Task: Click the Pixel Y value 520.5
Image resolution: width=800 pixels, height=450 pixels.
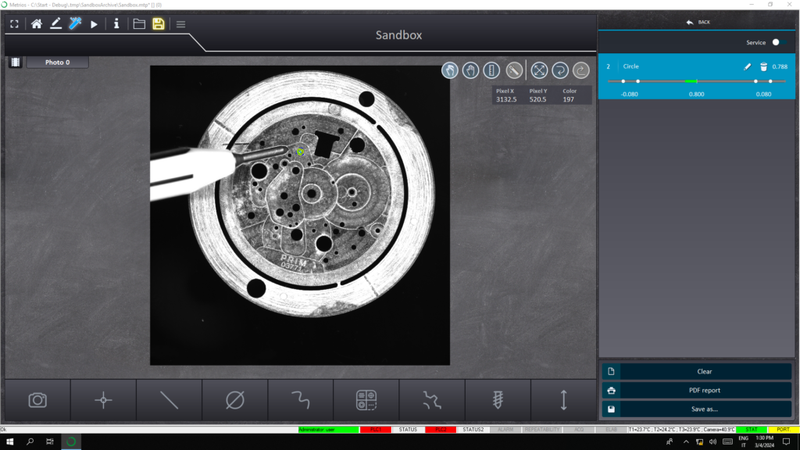Action: [538, 99]
